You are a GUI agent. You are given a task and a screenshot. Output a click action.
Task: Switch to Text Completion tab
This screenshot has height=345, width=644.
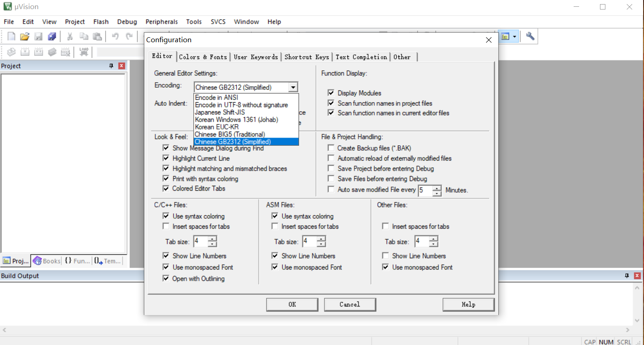coord(361,57)
